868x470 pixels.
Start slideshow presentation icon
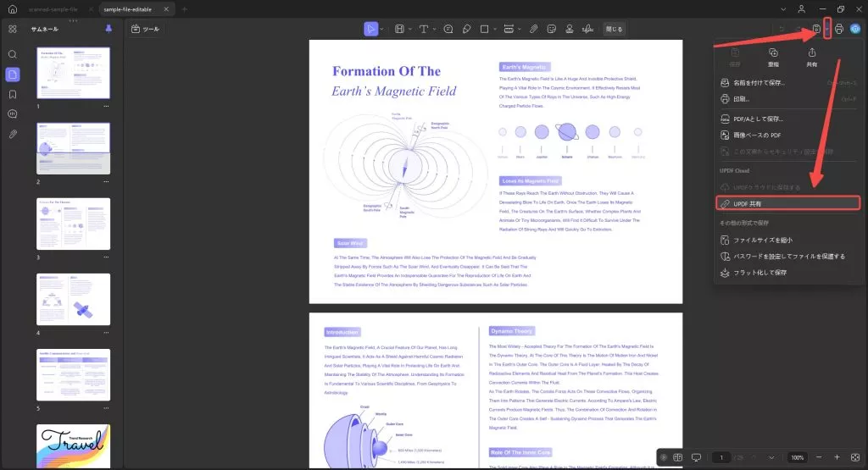[x=697, y=457]
